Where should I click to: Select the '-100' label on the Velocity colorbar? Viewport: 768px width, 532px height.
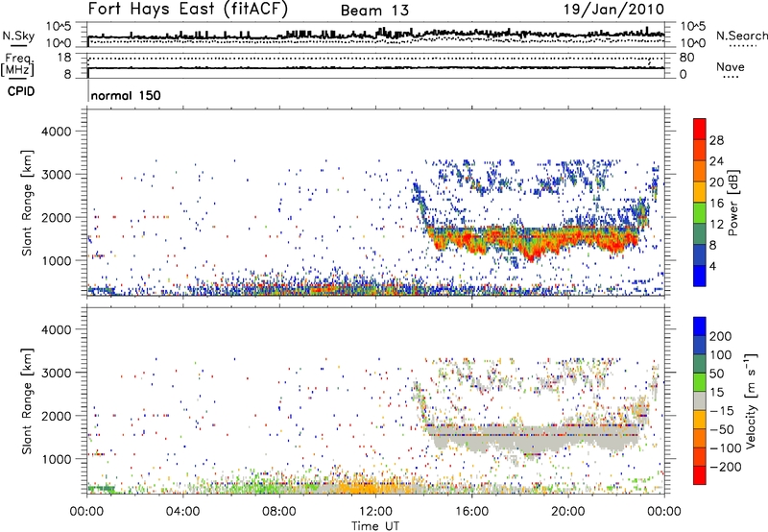tap(726, 448)
